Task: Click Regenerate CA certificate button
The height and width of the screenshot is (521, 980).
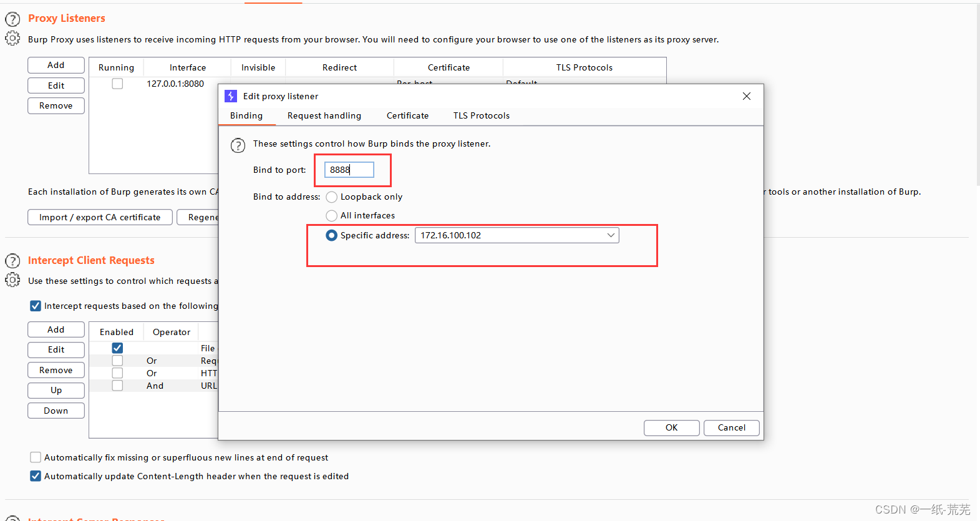Action: point(198,217)
